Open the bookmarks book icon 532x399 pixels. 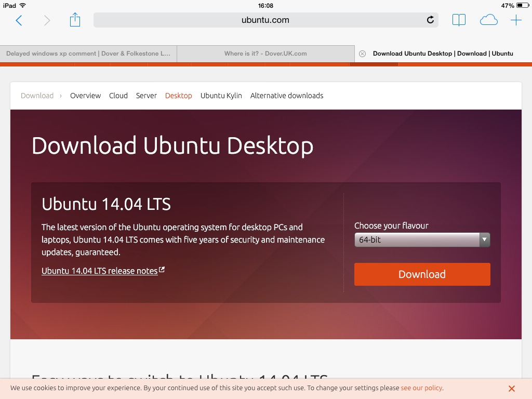pyautogui.click(x=459, y=20)
